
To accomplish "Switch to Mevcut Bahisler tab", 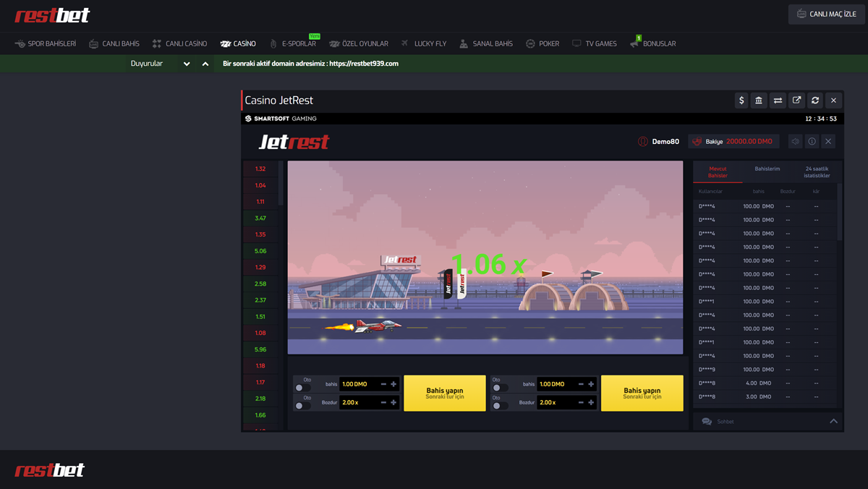I will 718,171.
